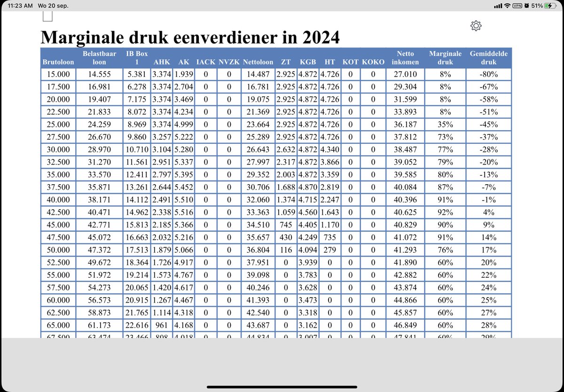Select the 'KGB' column header
The image size is (564, 392).
(307, 62)
